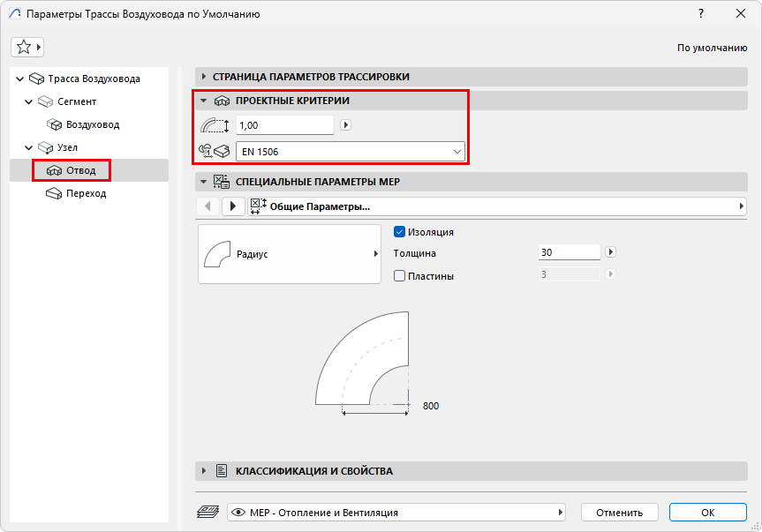Click the Радиус elbow shape thumbnail
Image resolution: width=762 pixels, height=532 pixels.
tap(217, 254)
